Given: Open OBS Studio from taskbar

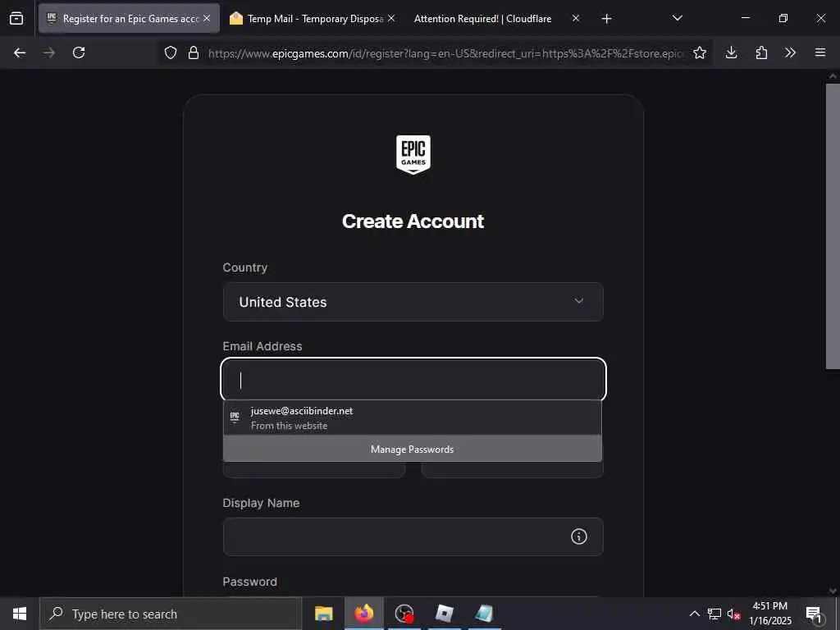Looking at the screenshot, I should [404, 614].
